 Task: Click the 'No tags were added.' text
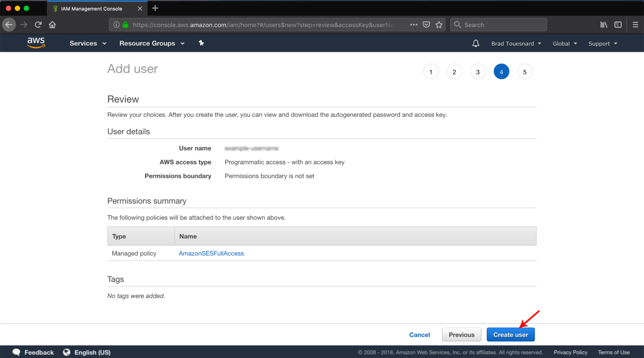136,296
